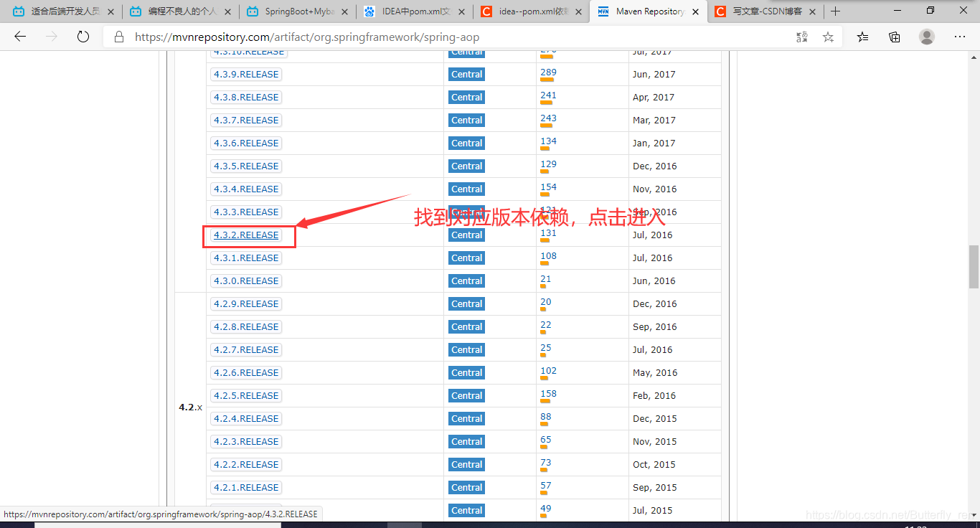Open version 4.3.5.RELEASE
Viewport: 980px width, 528px height.
246,166
